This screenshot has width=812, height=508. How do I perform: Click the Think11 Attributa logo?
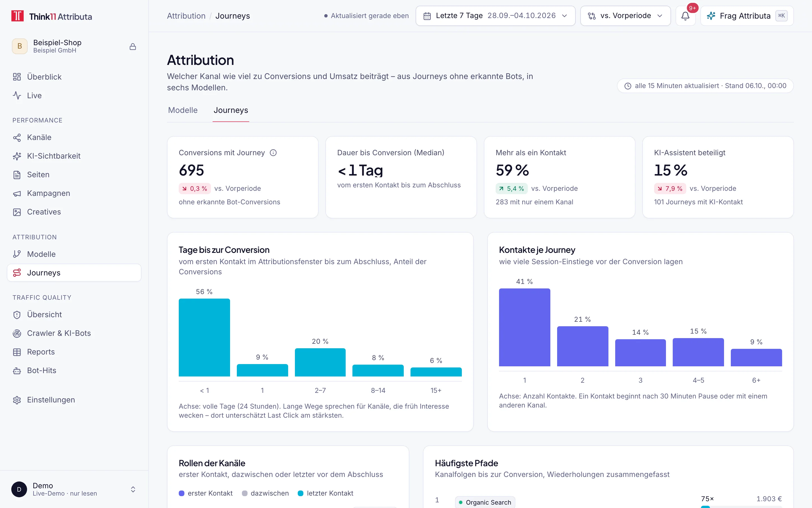tap(51, 16)
